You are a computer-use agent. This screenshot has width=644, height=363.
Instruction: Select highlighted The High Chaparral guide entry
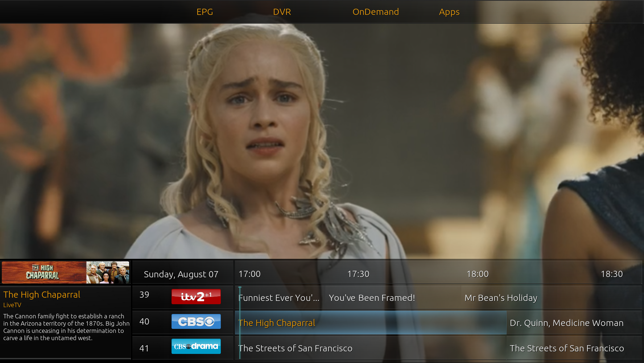(371, 323)
